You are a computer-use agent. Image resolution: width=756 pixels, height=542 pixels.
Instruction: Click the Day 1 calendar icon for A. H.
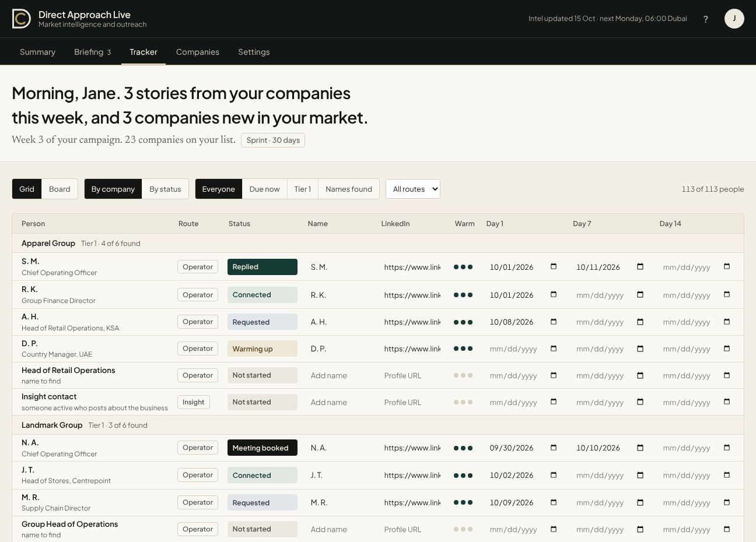tap(554, 321)
